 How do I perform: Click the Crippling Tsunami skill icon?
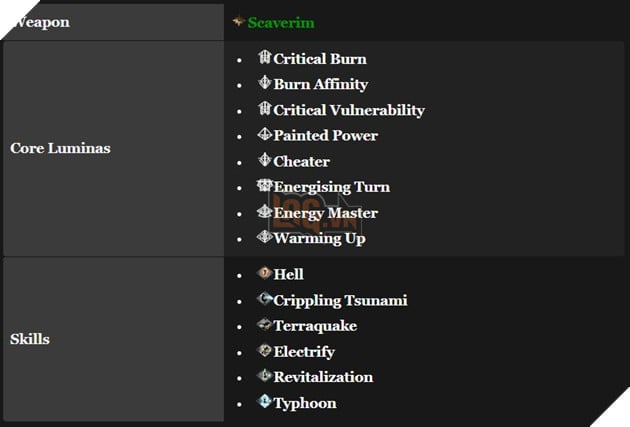coord(265,299)
